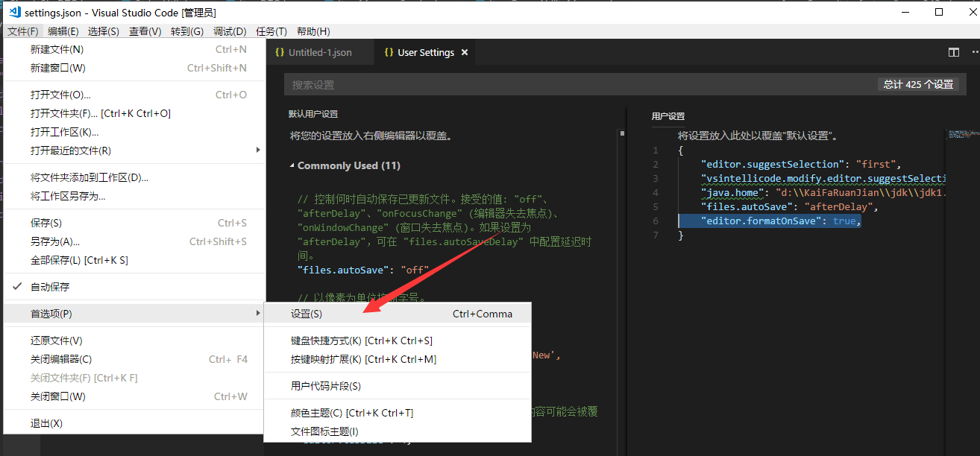Open 按键映射扩展(K) keymap extensions

(398, 359)
